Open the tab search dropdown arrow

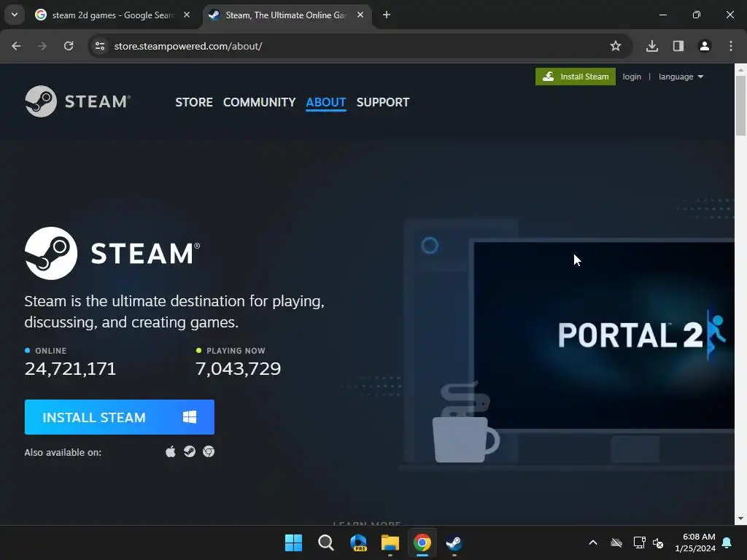coord(15,15)
